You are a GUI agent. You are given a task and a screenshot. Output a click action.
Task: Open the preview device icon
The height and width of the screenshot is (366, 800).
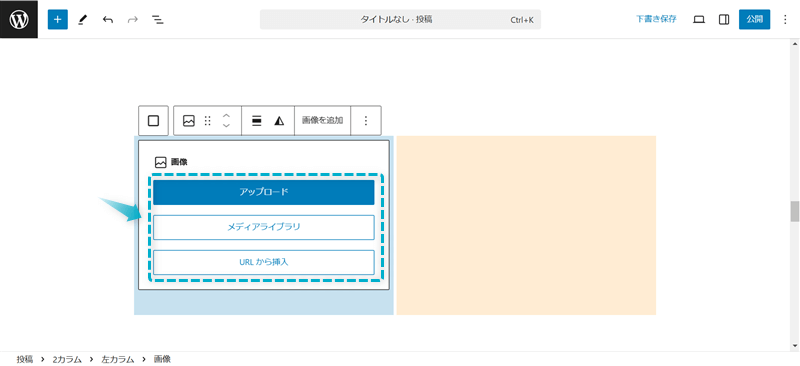pyautogui.click(x=699, y=20)
